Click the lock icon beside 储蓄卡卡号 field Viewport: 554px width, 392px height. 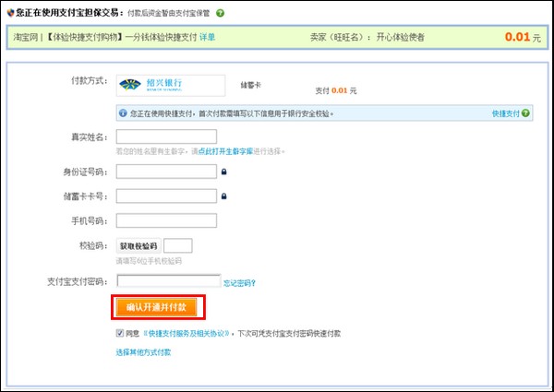tap(223, 196)
